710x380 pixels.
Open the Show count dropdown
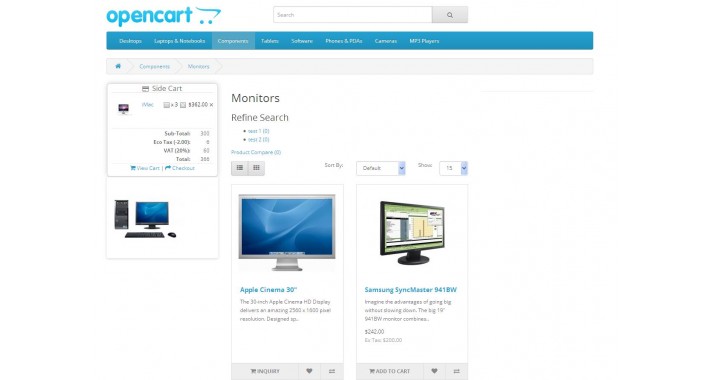[453, 168]
